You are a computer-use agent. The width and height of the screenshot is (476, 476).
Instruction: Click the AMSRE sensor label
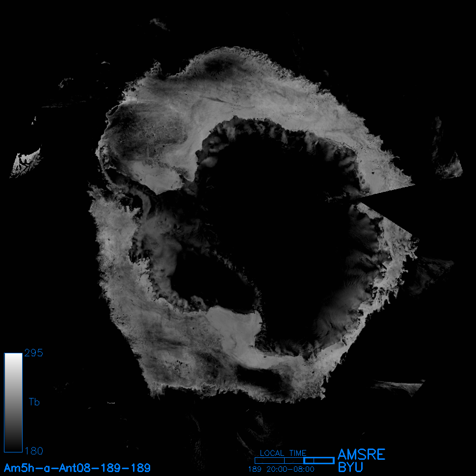pyautogui.click(x=361, y=454)
